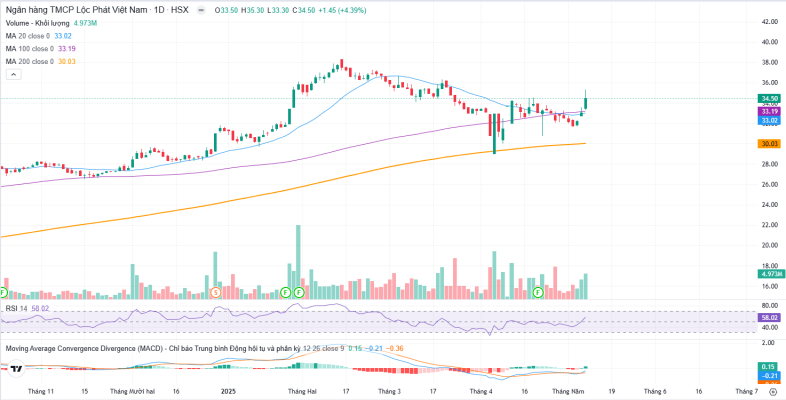Click the 15 date label after Tháng 11
The height and width of the screenshot is (400, 786).
coord(84,391)
